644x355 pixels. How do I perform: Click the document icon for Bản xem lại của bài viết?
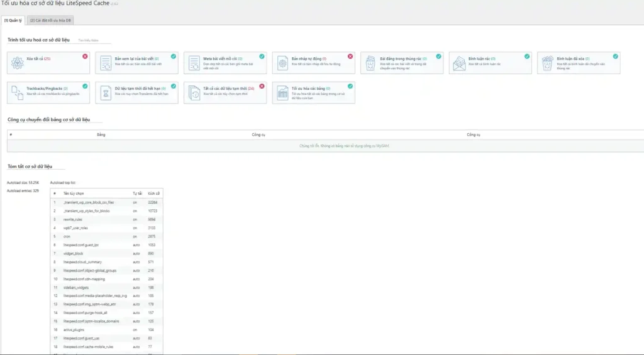point(106,63)
